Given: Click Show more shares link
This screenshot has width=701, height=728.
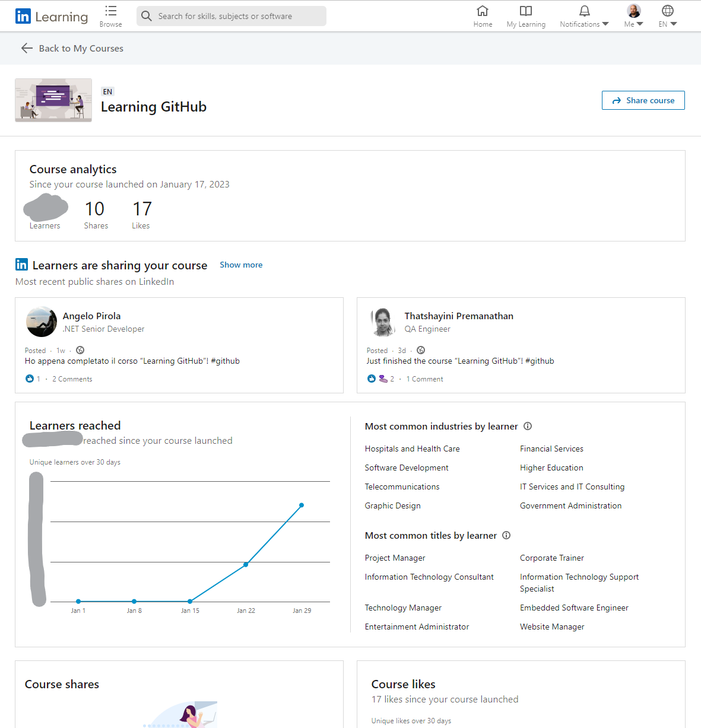Looking at the screenshot, I should pyautogui.click(x=241, y=265).
